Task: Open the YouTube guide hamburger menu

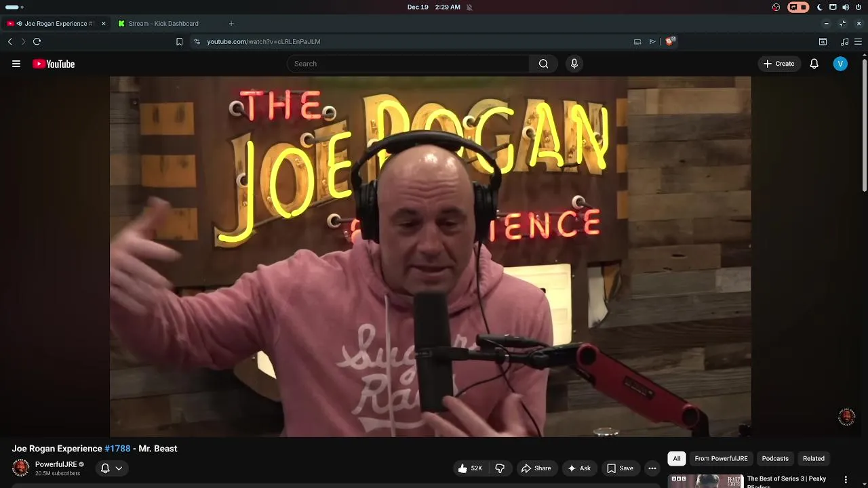Action: pos(16,64)
